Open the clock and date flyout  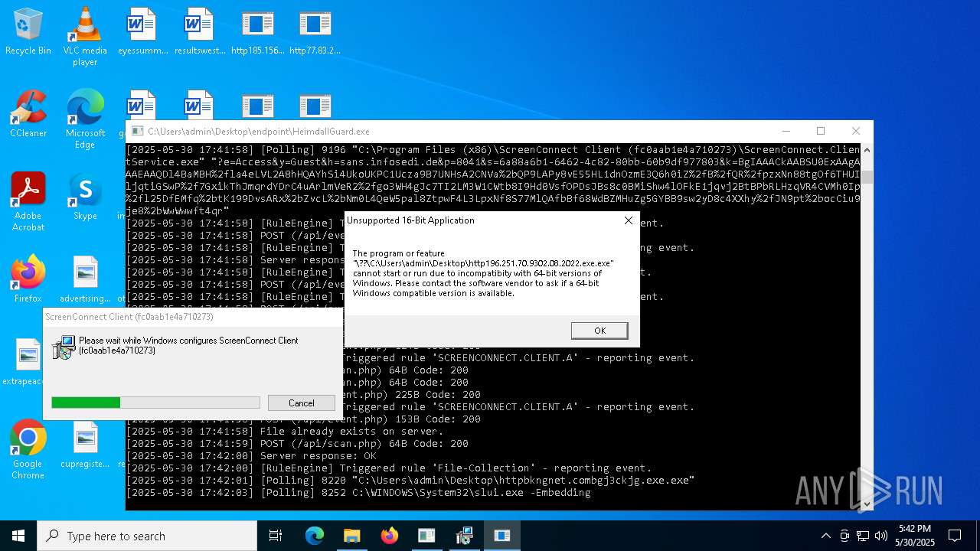[x=915, y=536]
